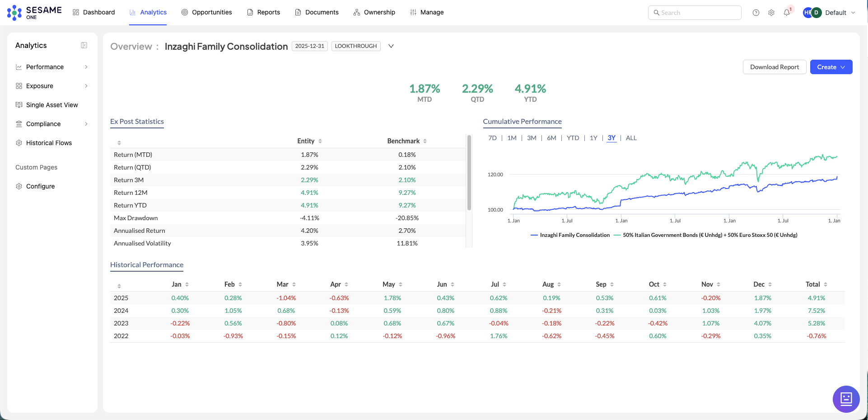868x420 pixels.
Task: Select the 1M chart range
Action: [512, 138]
